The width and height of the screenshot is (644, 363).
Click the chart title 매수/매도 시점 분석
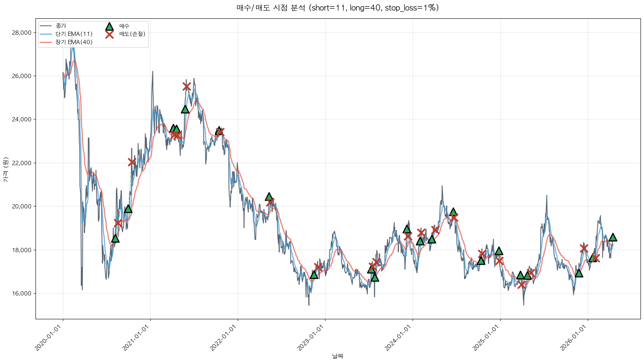[338, 8]
